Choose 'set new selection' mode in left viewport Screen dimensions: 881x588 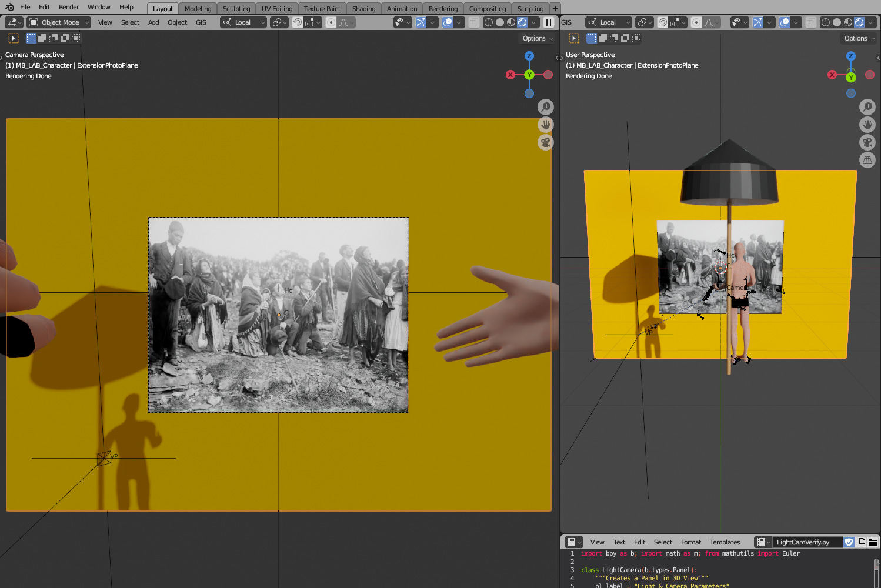click(x=31, y=38)
